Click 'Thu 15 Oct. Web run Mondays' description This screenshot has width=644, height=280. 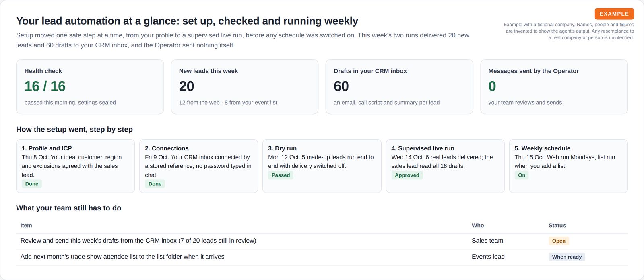[x=565, y=162]
